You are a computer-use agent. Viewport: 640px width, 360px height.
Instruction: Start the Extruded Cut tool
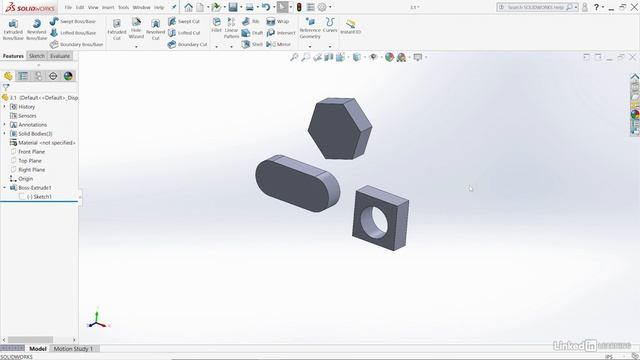point(117,29)
